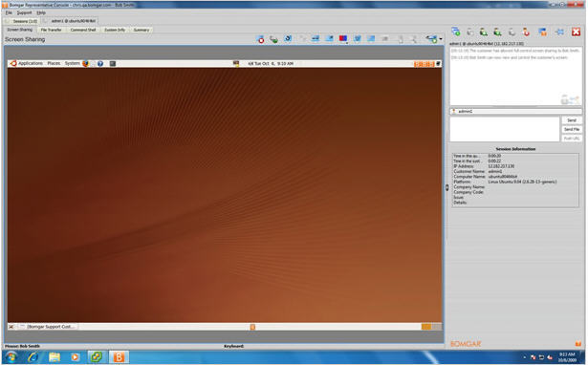Click the IP Address value in Session Information
The height and width of the screenshot is (365, 588).
501,166
